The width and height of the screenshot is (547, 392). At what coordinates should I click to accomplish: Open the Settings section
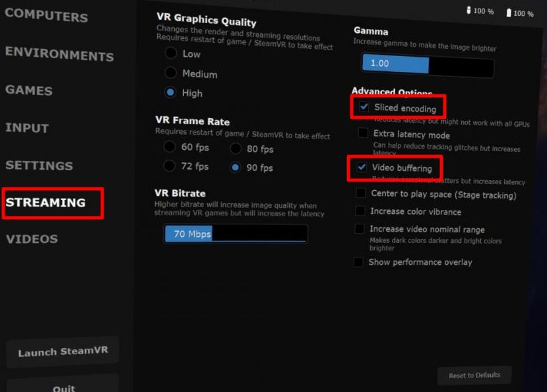39,165
